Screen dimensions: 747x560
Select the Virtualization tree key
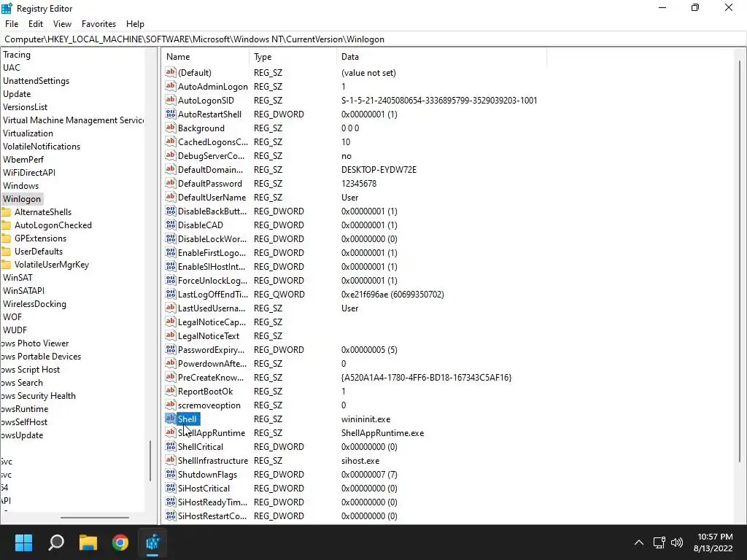[x=28, y=133]
